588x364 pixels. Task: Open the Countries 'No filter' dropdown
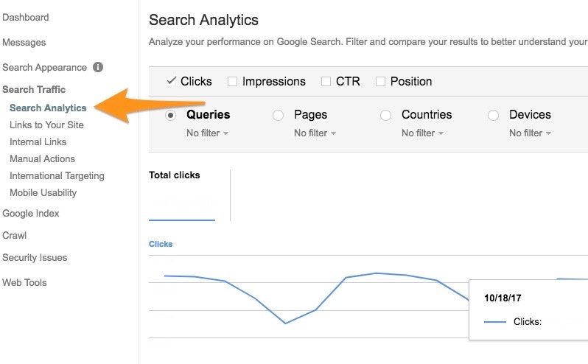tap(422, 133)
